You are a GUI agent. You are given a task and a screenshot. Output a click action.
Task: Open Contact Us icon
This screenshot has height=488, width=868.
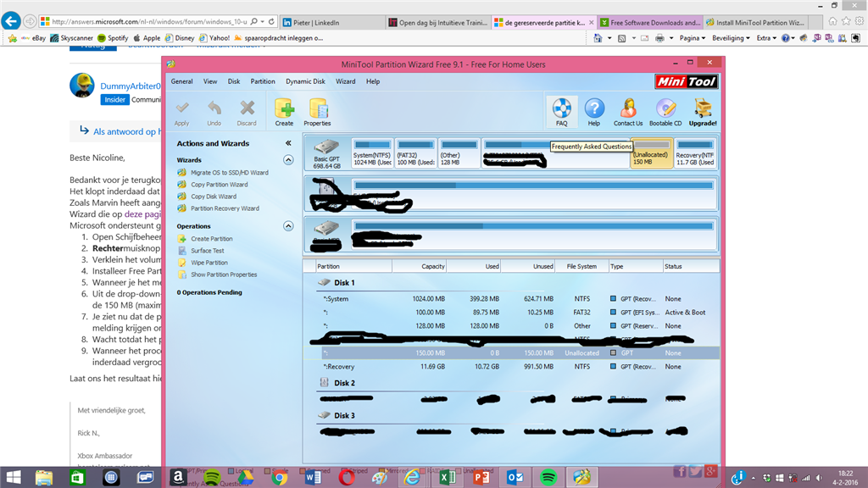tap(628, 112)
